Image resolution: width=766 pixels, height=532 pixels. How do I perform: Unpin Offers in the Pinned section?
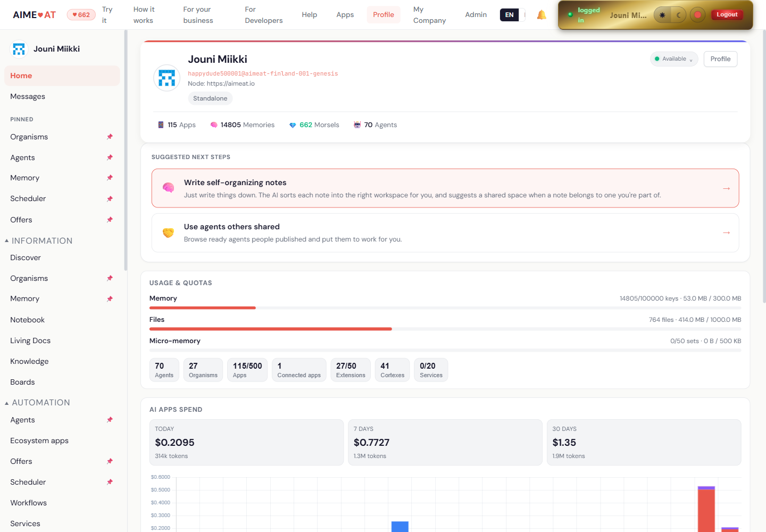pos(110,220)
